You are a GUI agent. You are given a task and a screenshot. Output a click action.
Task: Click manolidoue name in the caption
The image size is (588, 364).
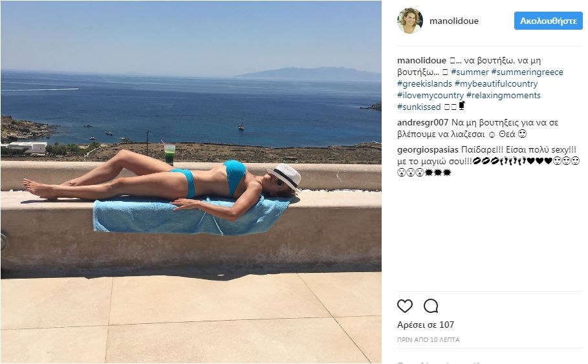point(422,60)
